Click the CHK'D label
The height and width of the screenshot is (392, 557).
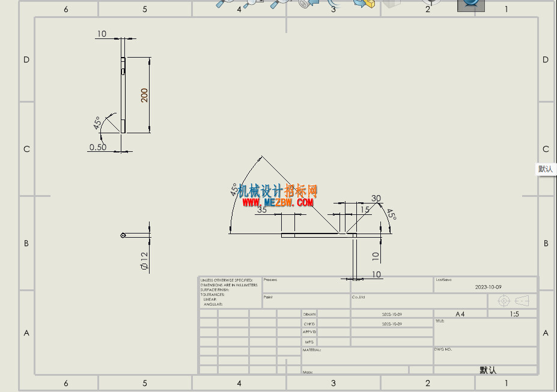click(309, 324)
